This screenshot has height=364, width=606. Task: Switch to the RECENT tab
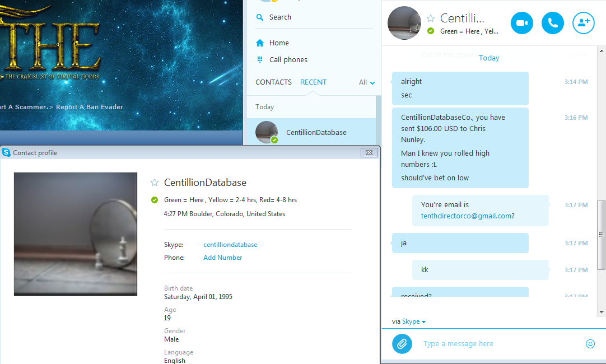(x=313, y=82)
